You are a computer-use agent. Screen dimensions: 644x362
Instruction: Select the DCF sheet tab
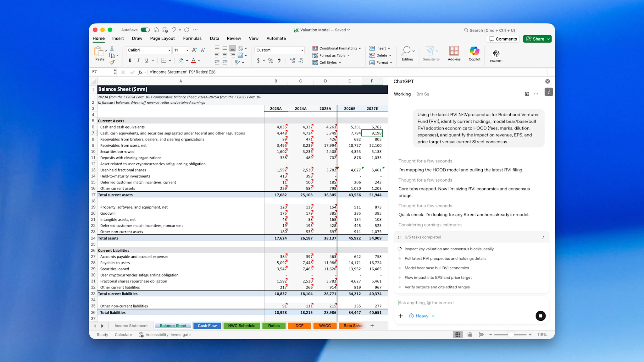point(299,326)
